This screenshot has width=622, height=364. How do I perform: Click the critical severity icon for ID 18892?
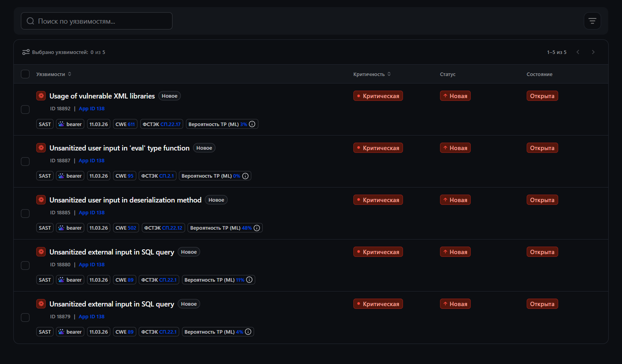click(x=41, y=96)
